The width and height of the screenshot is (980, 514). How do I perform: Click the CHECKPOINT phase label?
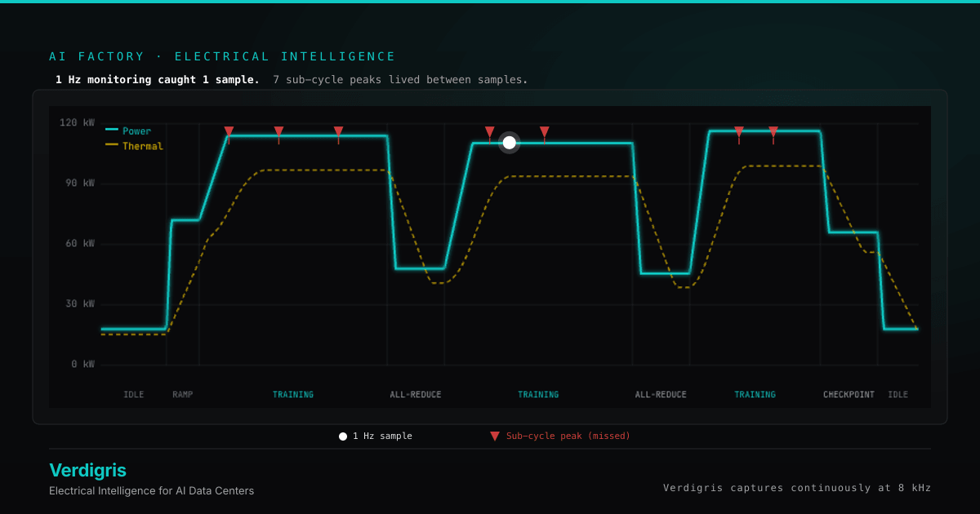pos(849,395)
